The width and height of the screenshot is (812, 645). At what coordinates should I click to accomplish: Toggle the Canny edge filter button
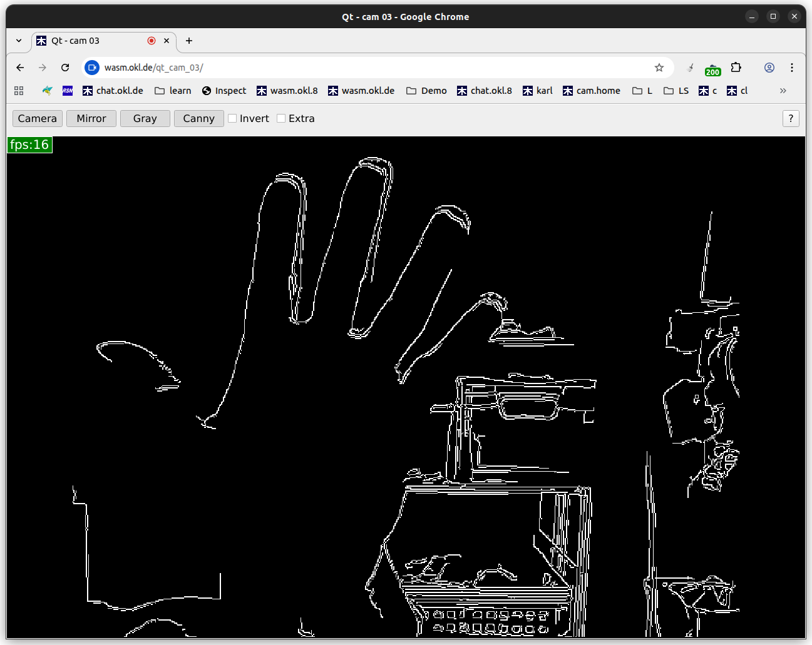[198, 118]
